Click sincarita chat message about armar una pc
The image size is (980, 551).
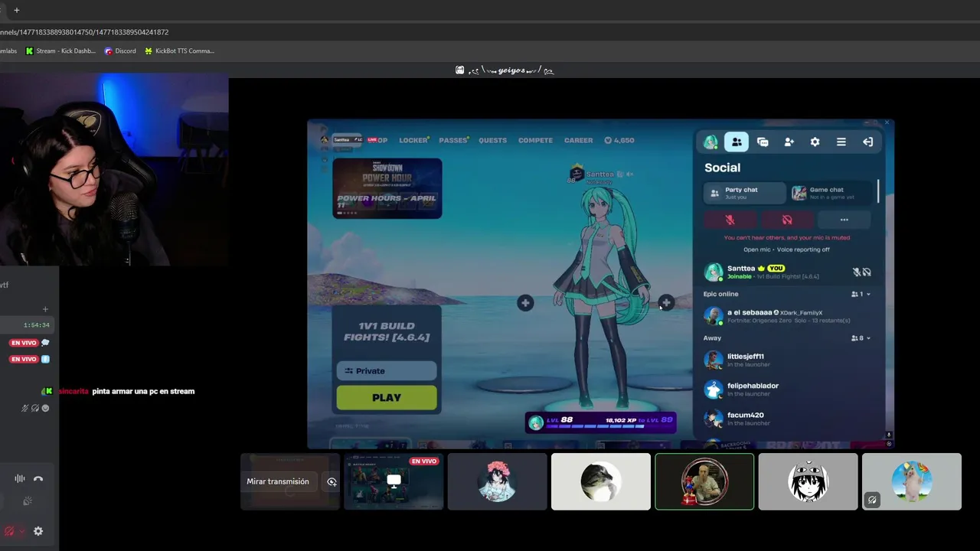pos(126,391)
